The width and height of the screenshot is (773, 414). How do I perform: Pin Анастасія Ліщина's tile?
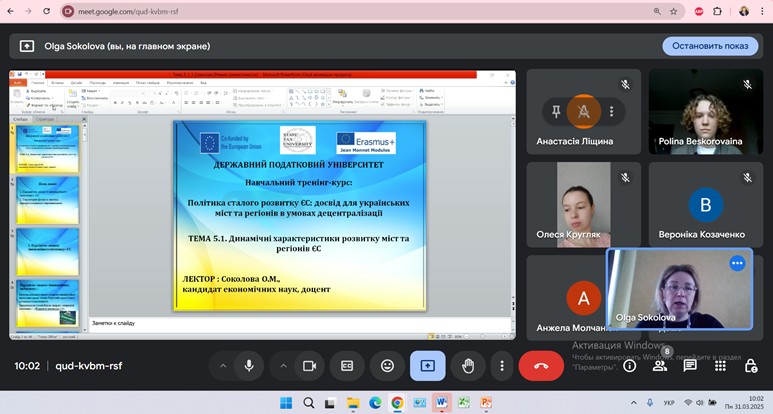coord(556,112)
